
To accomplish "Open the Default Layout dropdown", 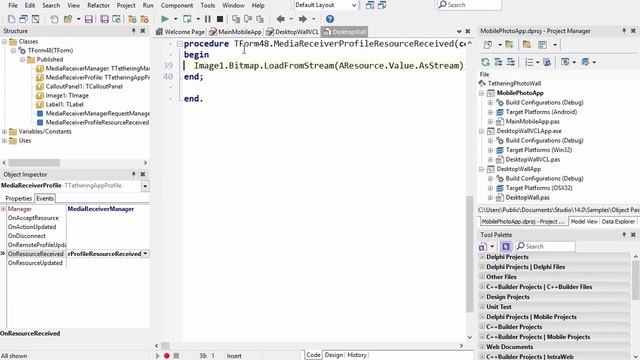I will pyautogui.click(x=354, y=5).
